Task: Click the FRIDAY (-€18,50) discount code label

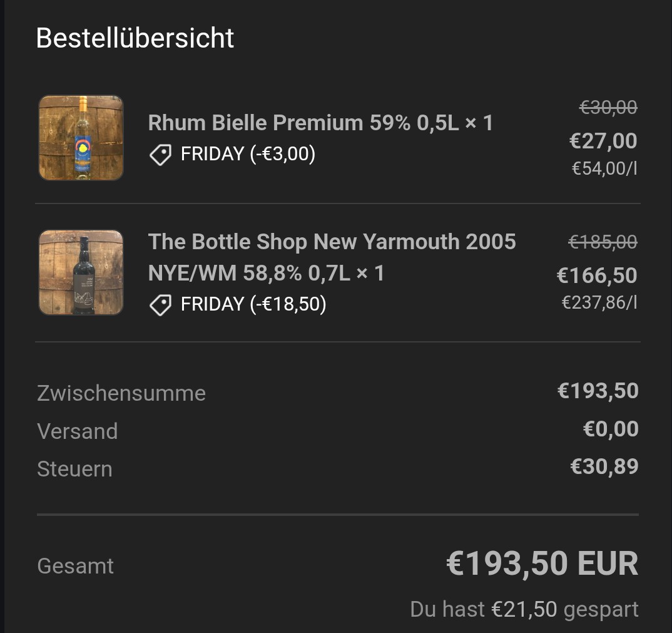Action: [253, 304]
